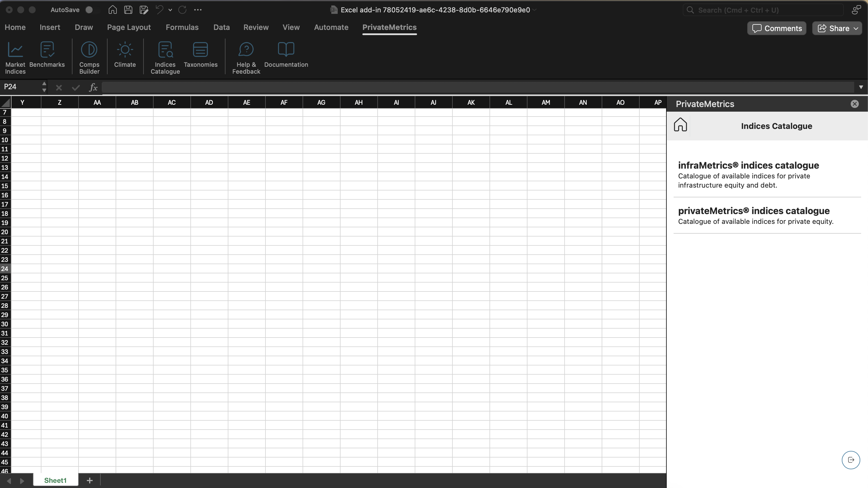
Task: Expand the formula bar
Action: [861, 87]
